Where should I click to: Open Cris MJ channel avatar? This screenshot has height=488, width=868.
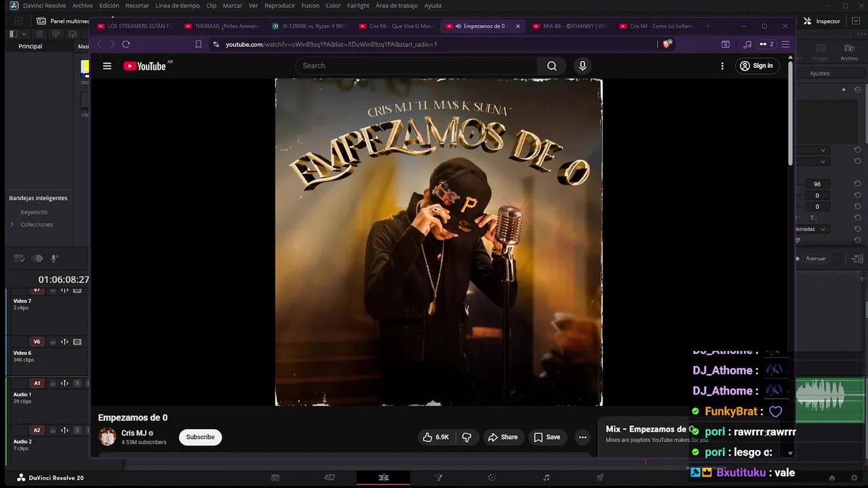[107, 437]
